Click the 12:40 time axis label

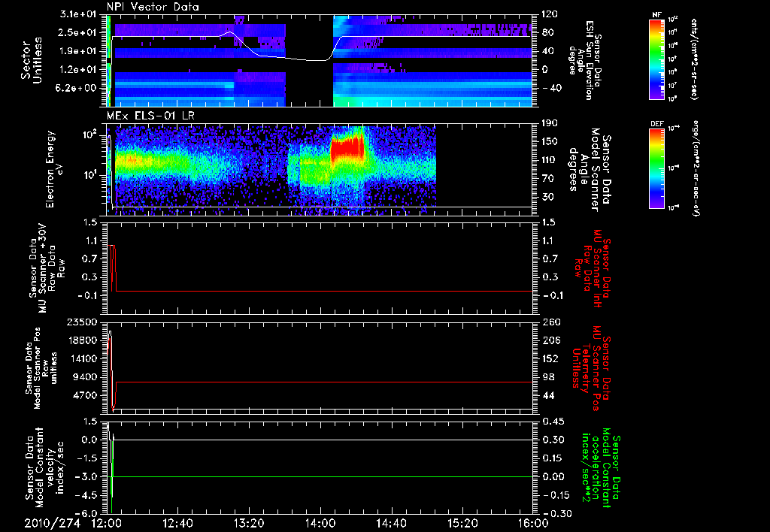click(177, 523)
